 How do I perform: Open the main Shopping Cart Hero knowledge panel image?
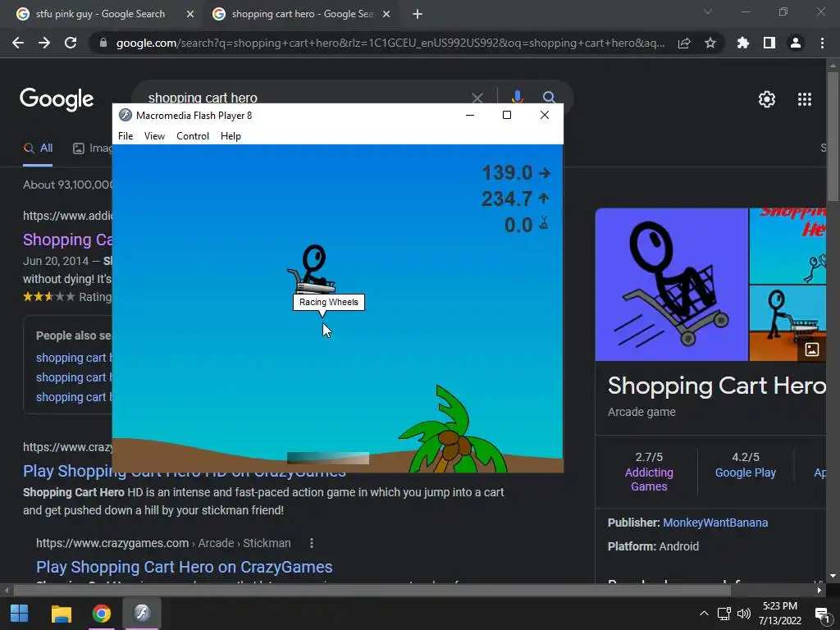point(671,285)
